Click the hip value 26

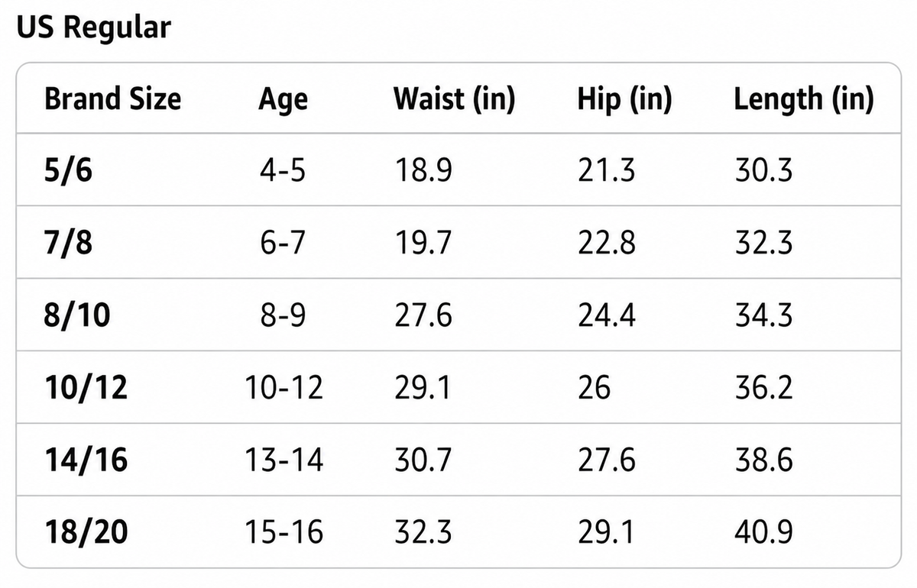[x=594, y=388]
